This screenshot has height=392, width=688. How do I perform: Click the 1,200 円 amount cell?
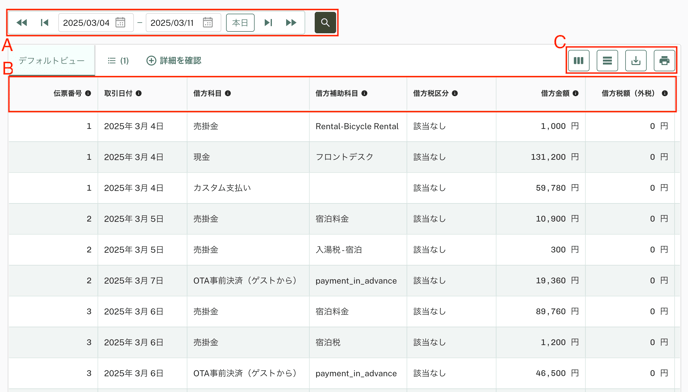(541, 342)
